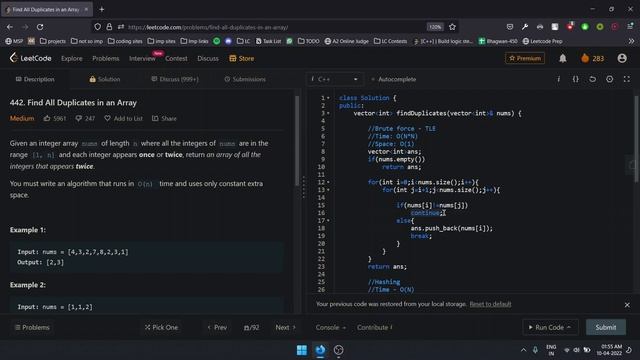Collapse code fold at line 3

[x=328, y=113]
